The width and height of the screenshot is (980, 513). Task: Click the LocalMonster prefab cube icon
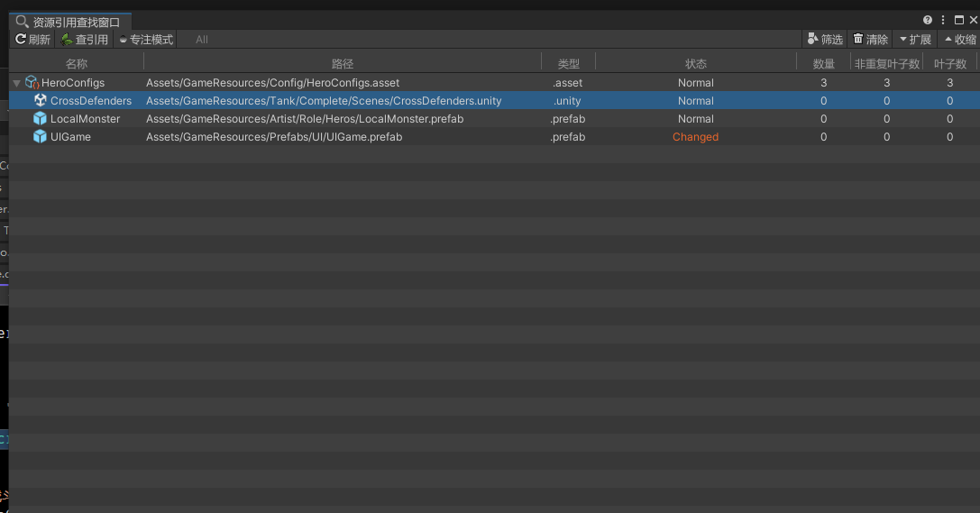[40, 119]
